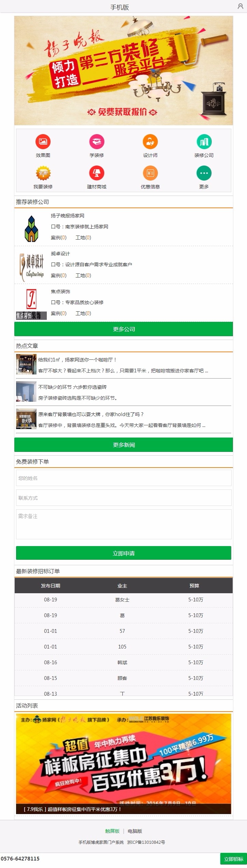Click the 立即申请 submit button
The width and height of the screenshot is (247, 868).
124,553
